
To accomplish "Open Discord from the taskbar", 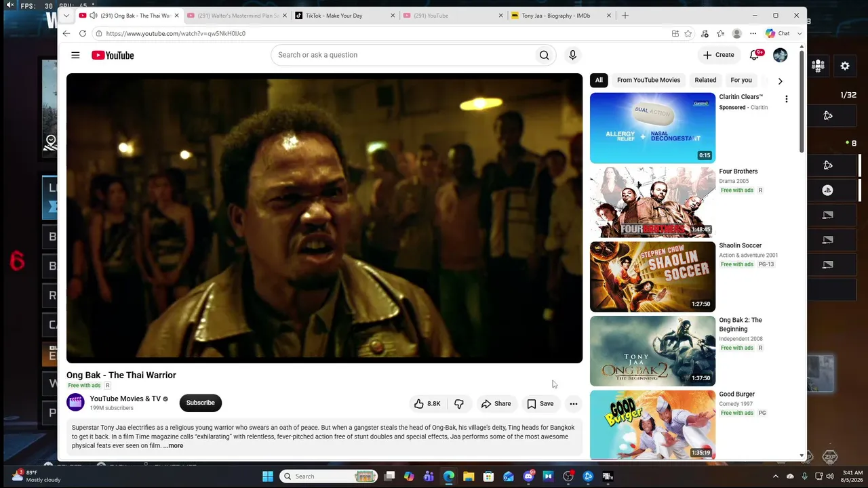I will (x=528, y=476).
